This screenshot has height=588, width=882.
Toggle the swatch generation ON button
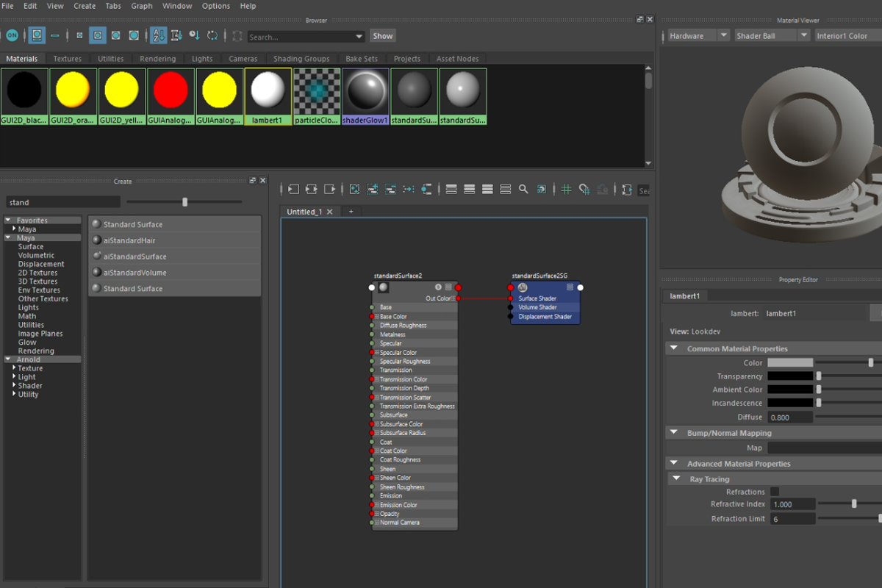click(12, 35)
